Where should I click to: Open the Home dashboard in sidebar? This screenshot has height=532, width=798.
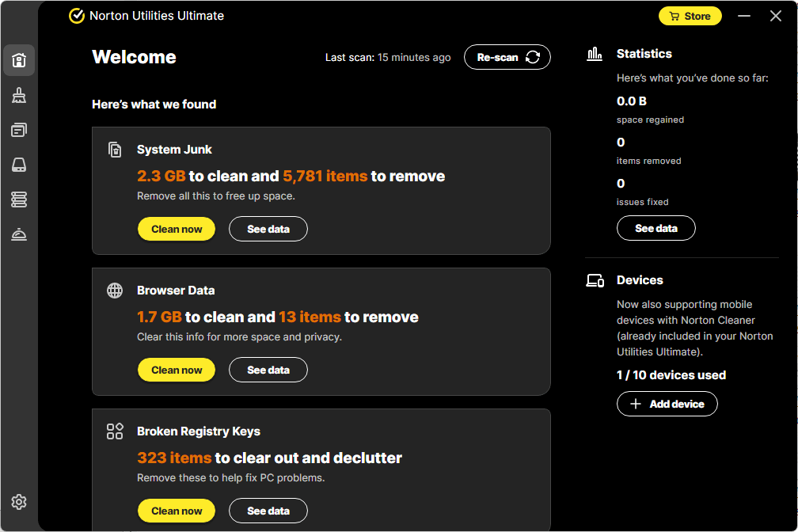19,60
